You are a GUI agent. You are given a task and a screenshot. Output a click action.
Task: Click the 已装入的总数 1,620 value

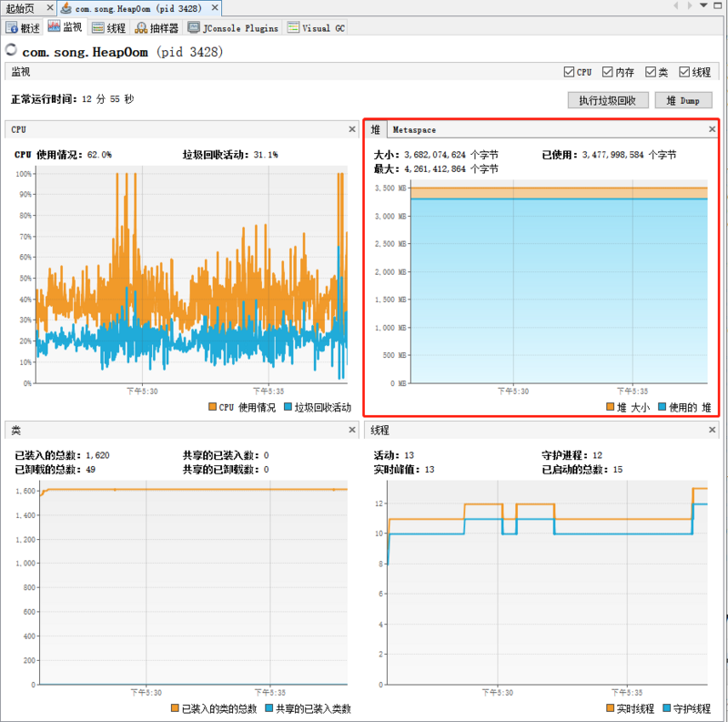click(97, 455)
